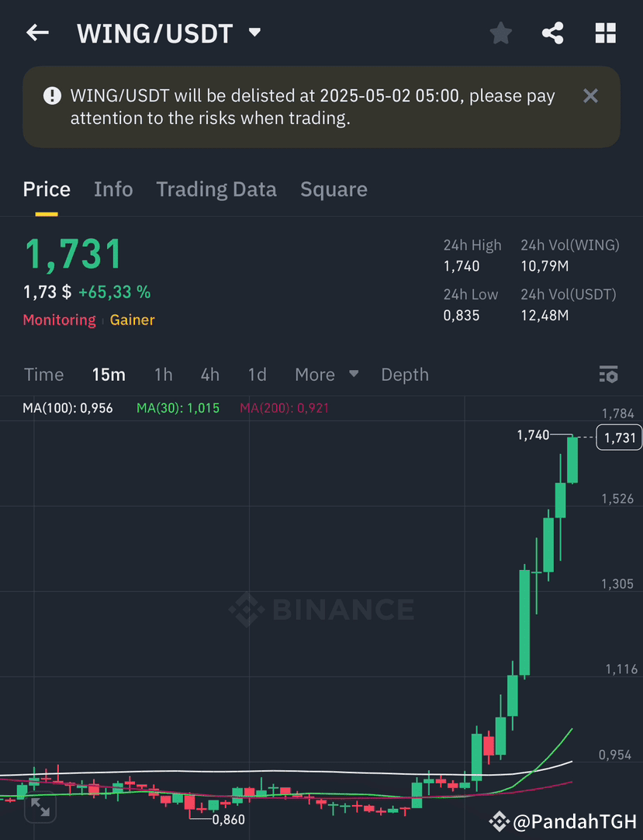
Task: Select the 15m interval
Action: pyautogui.click(x=109, y=375)
